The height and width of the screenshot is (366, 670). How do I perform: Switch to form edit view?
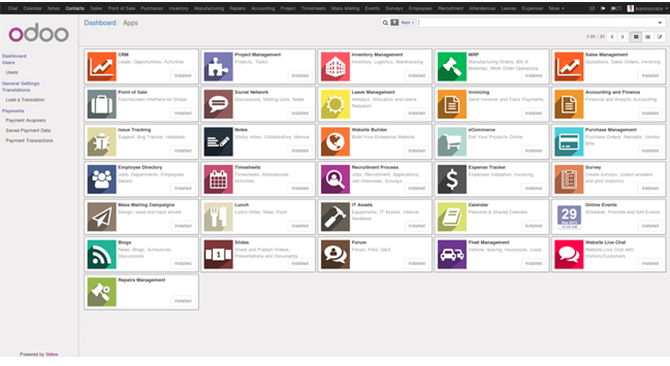659,37
